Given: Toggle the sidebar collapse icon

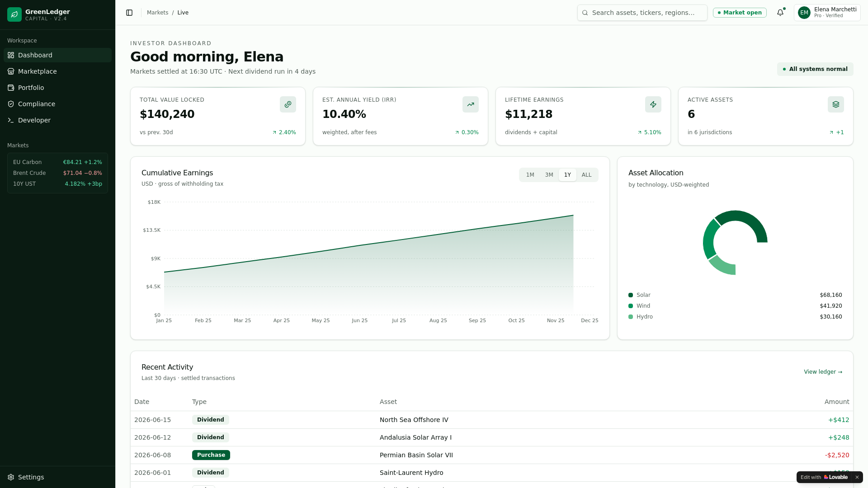Looking at the screenshot, I should (129, 13).
